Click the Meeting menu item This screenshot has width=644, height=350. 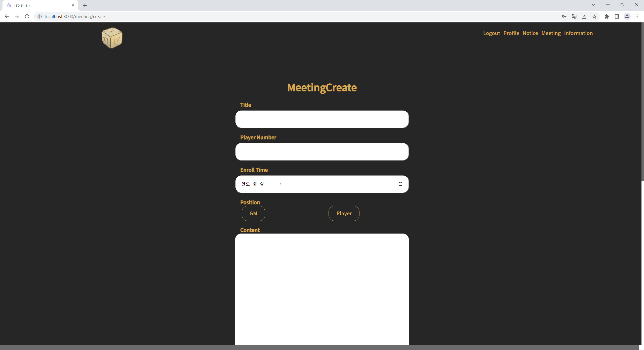(551, 33)
